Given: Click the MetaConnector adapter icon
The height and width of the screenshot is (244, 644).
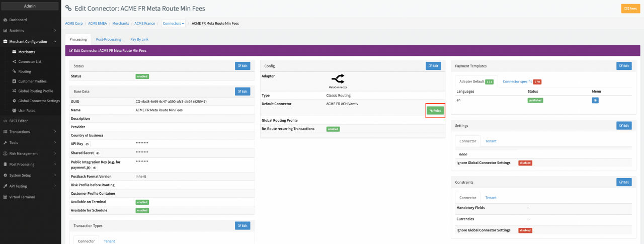Looking at the screenshot, I should coord(338,79).
